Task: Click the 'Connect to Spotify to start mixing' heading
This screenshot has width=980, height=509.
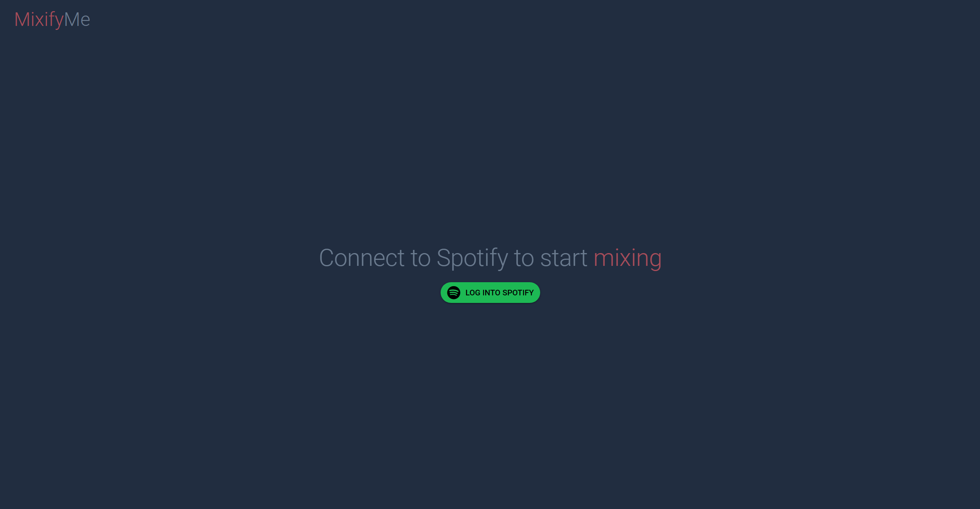Action: click(x=490, y=258)
